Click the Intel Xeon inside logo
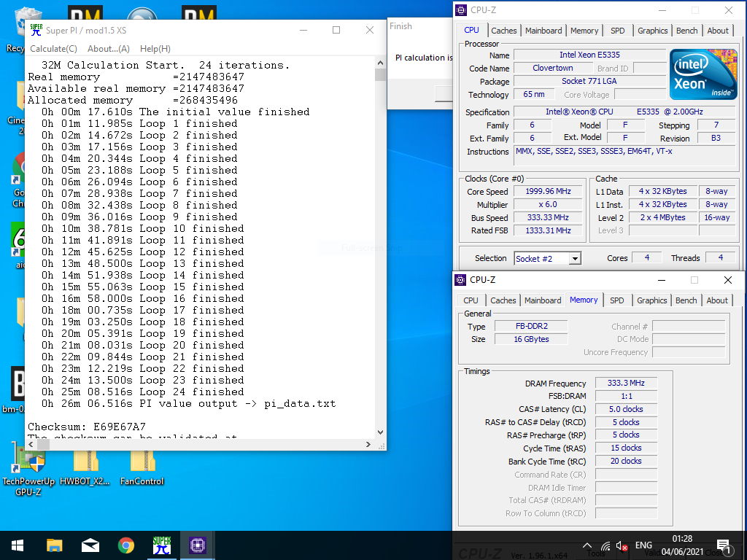Viewport: 747px width, 560px height. pos(703,74)
